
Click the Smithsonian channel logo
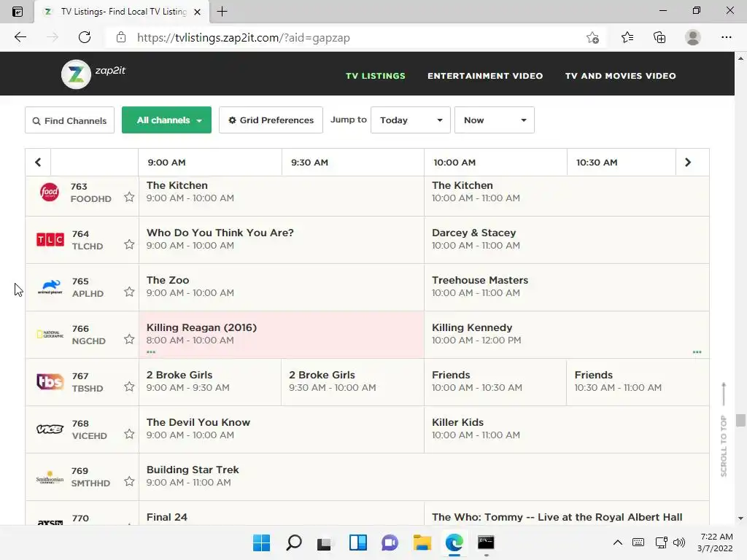[x=50, y=478]
